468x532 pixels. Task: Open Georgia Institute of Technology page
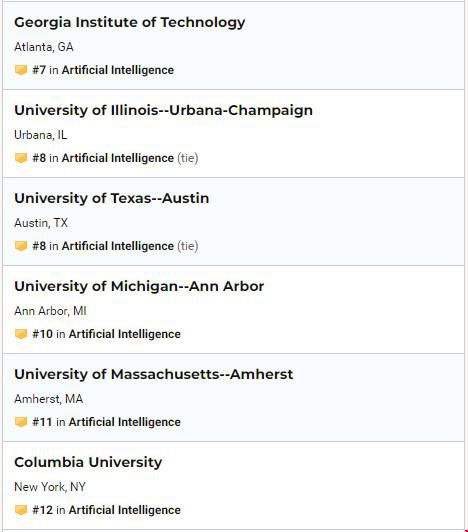pyautogui.click(x=130, y=23)
